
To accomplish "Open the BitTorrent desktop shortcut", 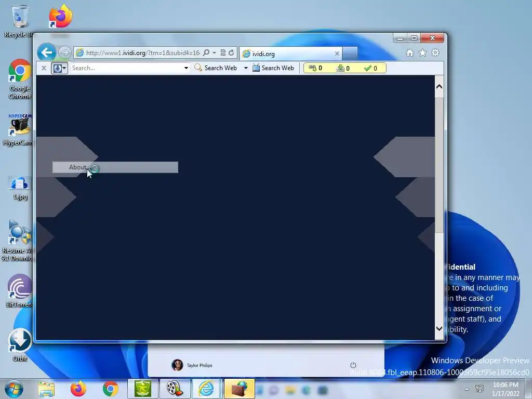I will (19, 291).
